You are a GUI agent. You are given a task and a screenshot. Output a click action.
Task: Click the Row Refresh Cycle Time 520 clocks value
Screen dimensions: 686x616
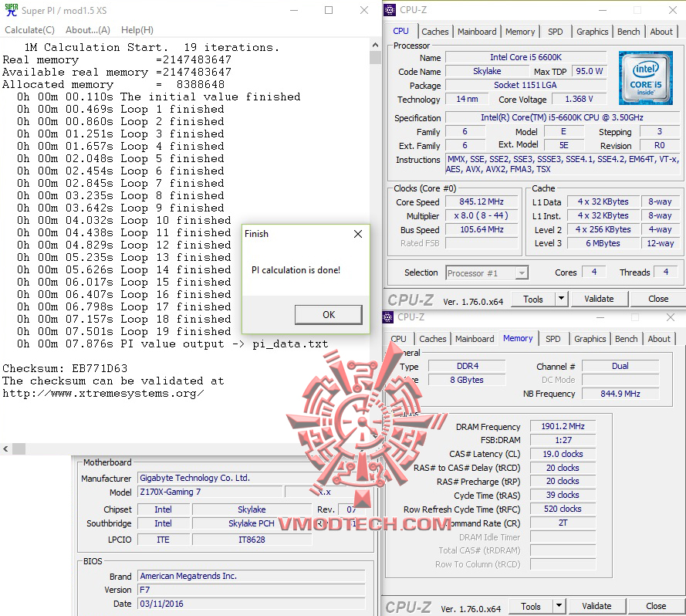coord(563,509)
